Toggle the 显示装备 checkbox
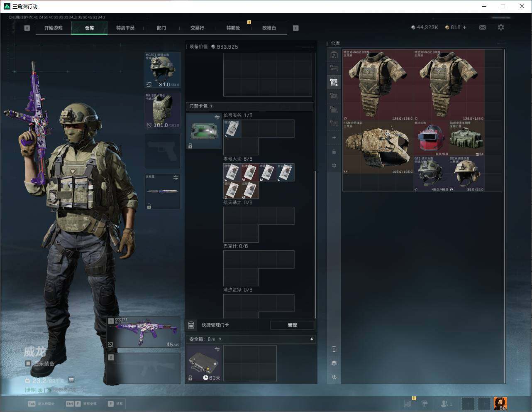The image size is (532, 412). click(x=28, y=363)
